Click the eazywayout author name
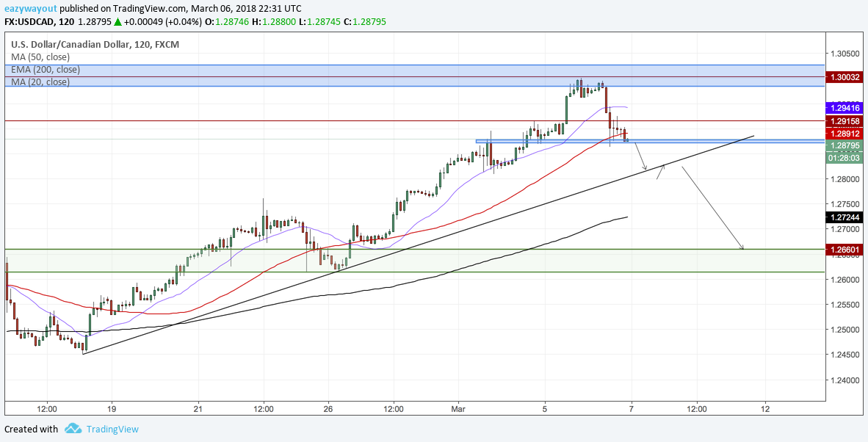 pyautogui.click(x=30, y=9)
